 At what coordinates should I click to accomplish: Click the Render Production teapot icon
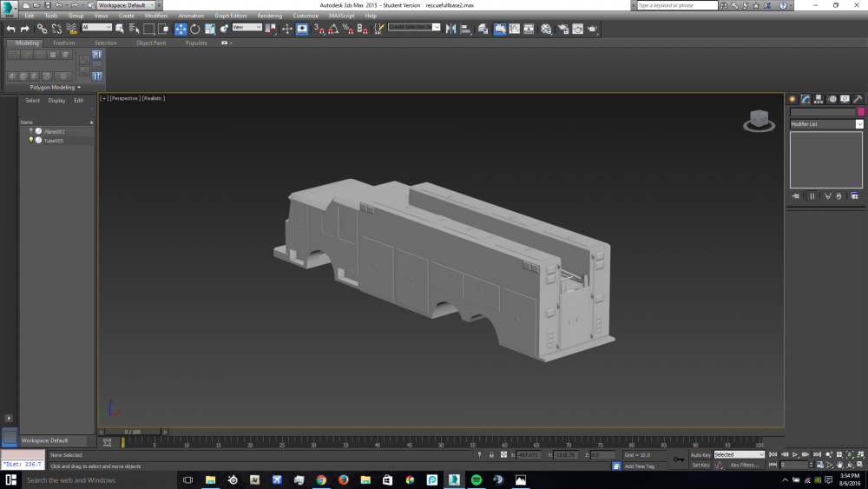592,29
